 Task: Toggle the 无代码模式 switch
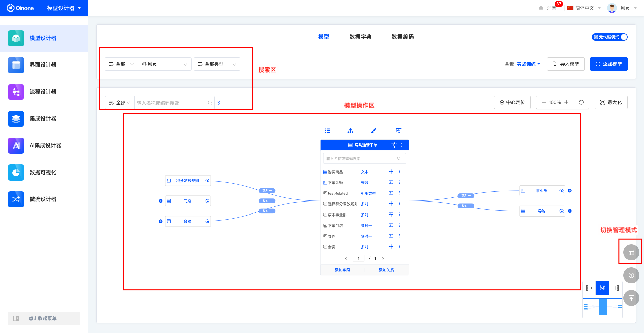(x=609, y=37)
